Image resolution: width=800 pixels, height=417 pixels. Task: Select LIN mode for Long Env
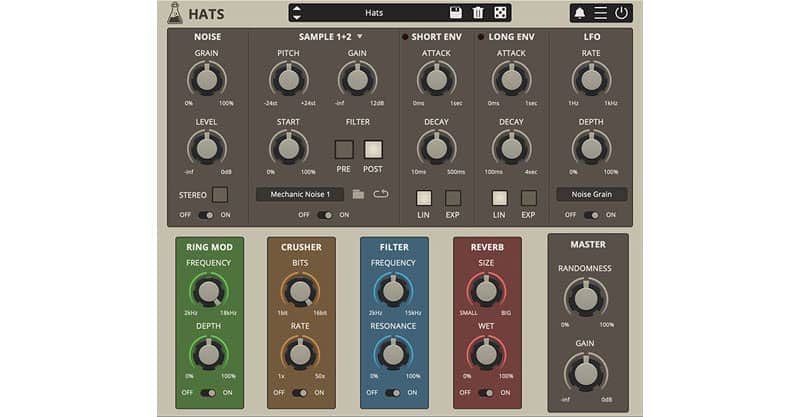(499, 198)
